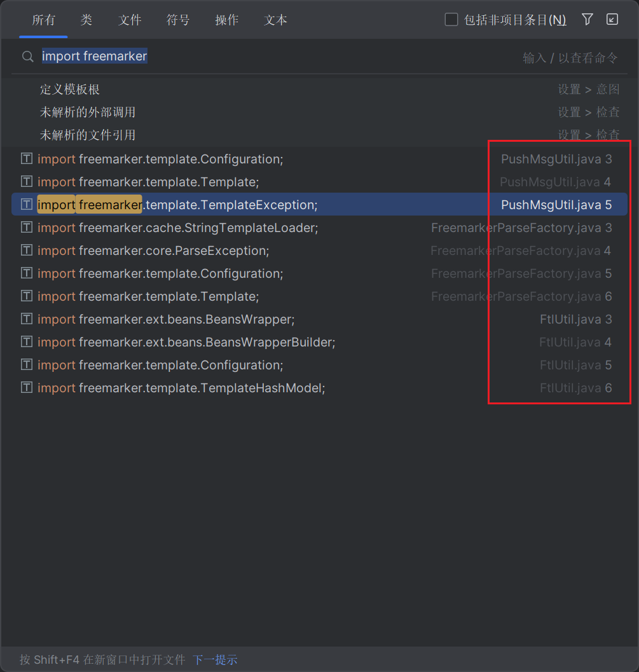This screenshot has width=639, height=672.
Task: Open the 符号 tab
Action: [178, 20]
